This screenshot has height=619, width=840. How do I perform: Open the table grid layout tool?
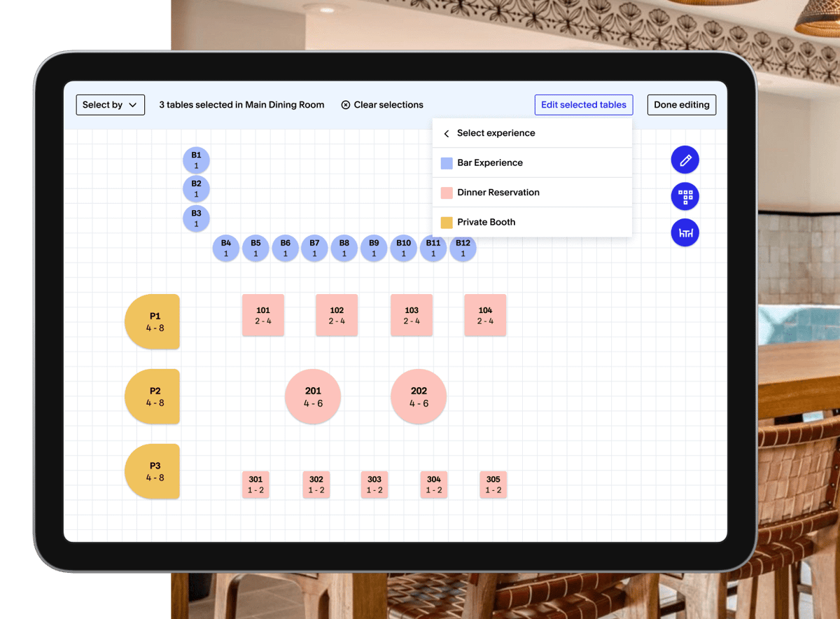(685, 196)
